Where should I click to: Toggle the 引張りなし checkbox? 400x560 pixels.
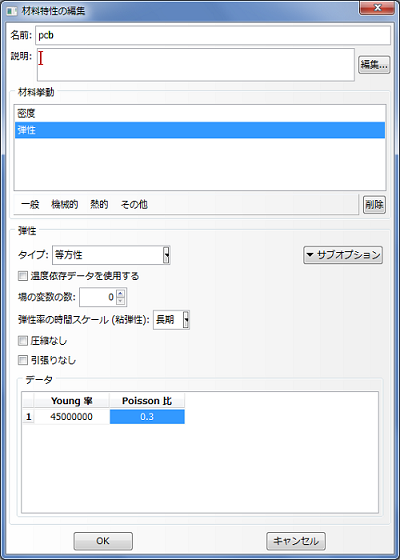(23, 360)
